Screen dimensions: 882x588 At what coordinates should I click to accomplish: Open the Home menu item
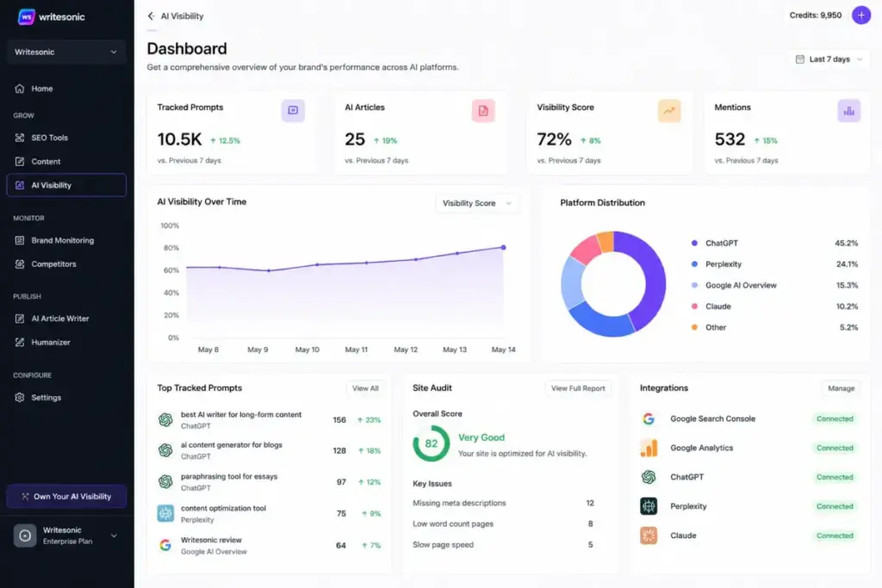point(66,89)
